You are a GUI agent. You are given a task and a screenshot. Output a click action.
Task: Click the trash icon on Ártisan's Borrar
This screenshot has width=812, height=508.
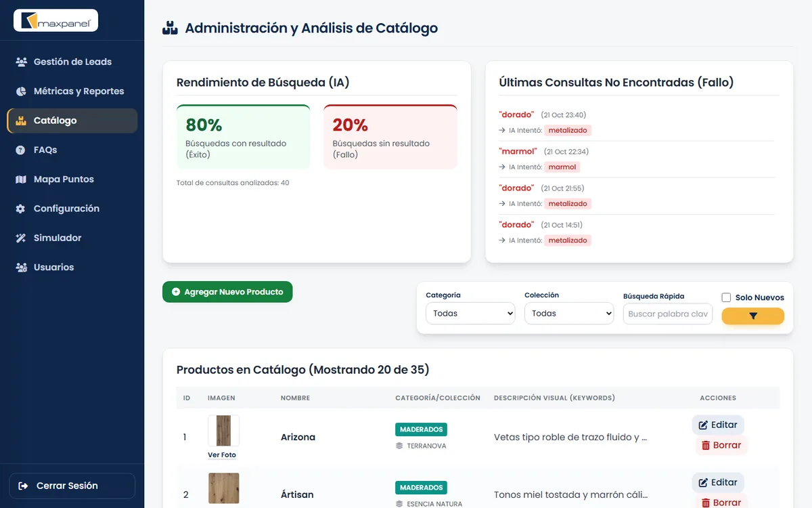(x=706, y=503)
